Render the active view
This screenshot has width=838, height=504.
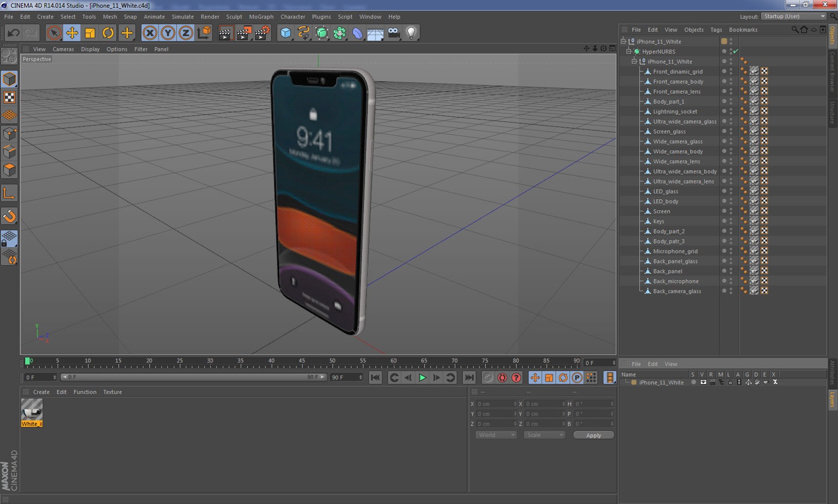click(x=225, y=33)
